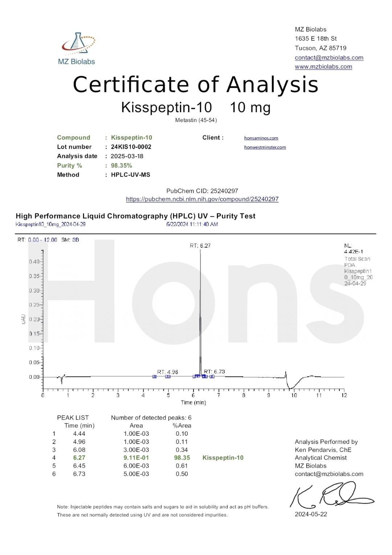Select the highlighted peak time 6.27 in the table
This screenshot has height=555, width=392.
point(79,458)
